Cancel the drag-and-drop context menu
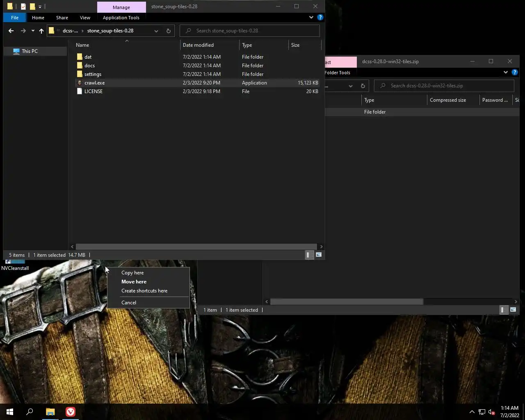The image size is (525, 420). 129,303
